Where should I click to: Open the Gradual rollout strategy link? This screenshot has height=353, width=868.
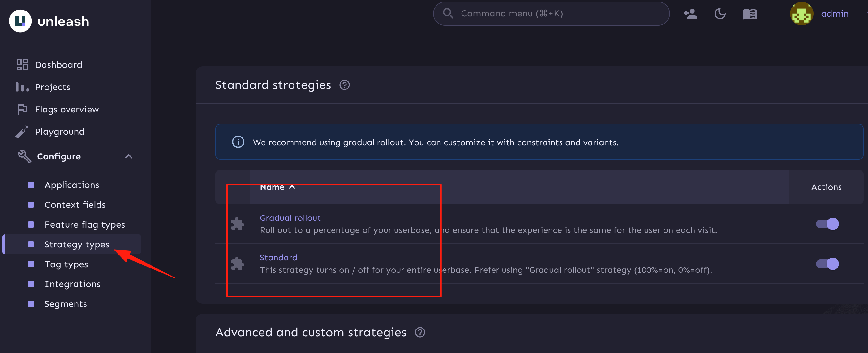tap(290, 218)
